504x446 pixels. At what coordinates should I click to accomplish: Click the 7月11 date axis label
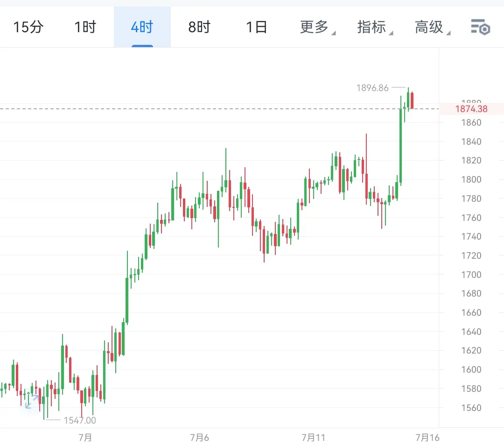314,438
